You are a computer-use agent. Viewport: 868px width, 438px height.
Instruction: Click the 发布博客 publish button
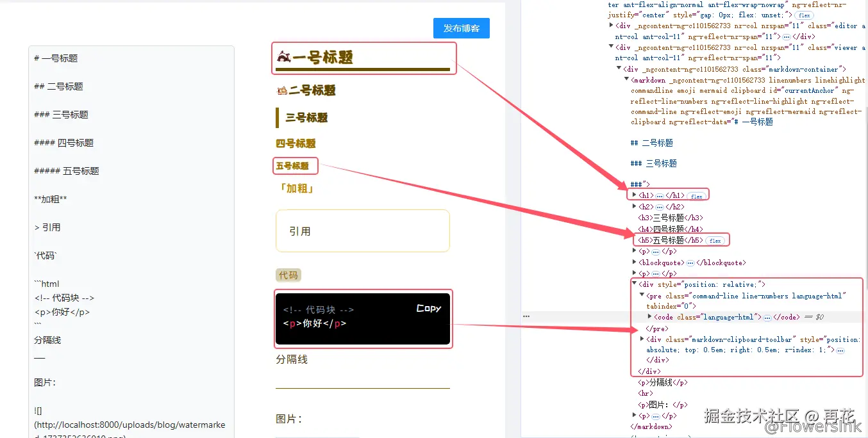click(x=462, y=28)
